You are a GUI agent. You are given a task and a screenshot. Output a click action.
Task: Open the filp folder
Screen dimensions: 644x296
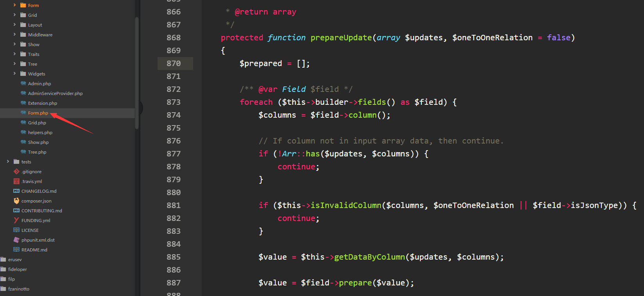pos(11,279)
